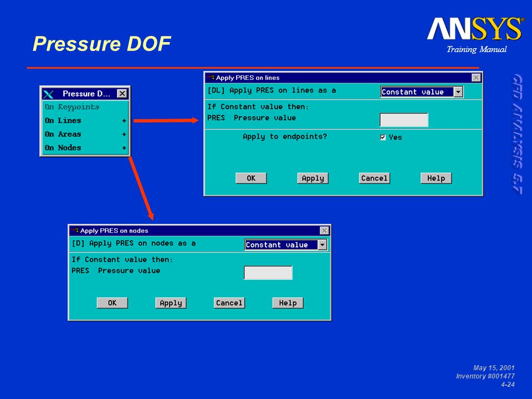Click X icon in Pressure D... menu title

pos(49,94)
